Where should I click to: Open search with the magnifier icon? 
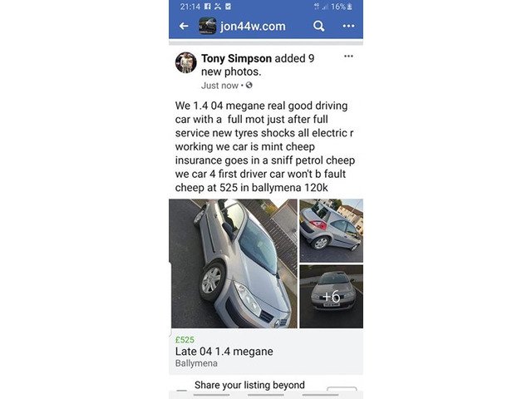point(318,26)
